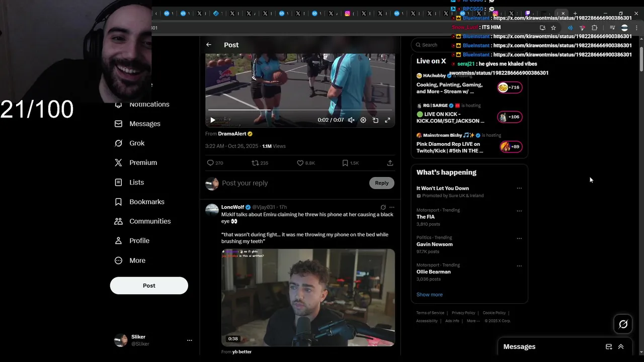Open the replies icon showing 270
The image size is (644, 362).
coord(215,163)
